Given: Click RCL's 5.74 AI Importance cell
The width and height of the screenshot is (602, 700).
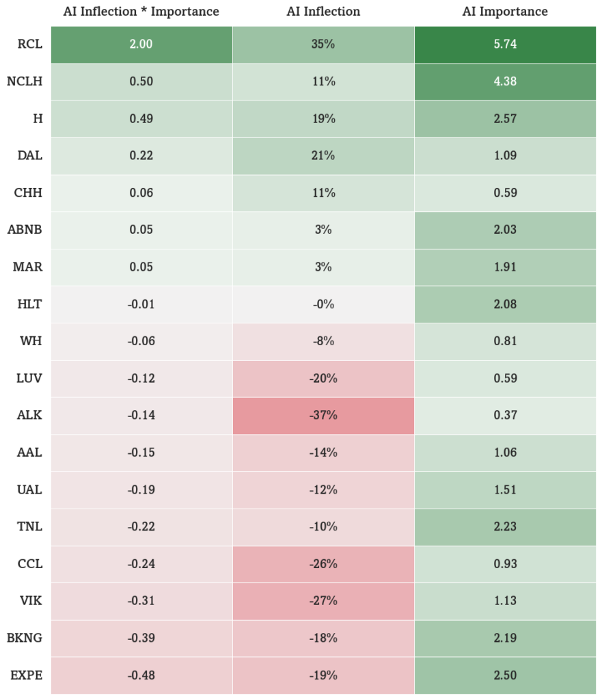Looking at the screenshot, I should click(x=505, y=44).
